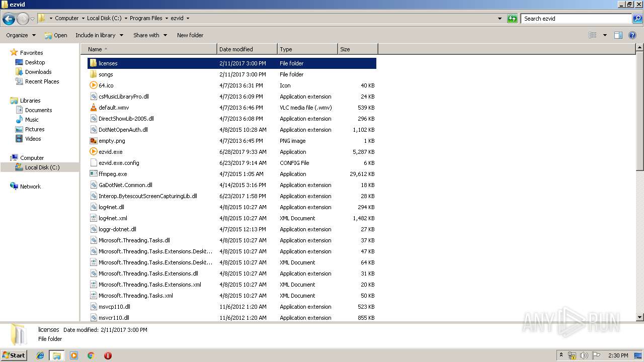Select the DotNetOpenAuth.dll file name
The image size is (644, 362).
[123, 130]
